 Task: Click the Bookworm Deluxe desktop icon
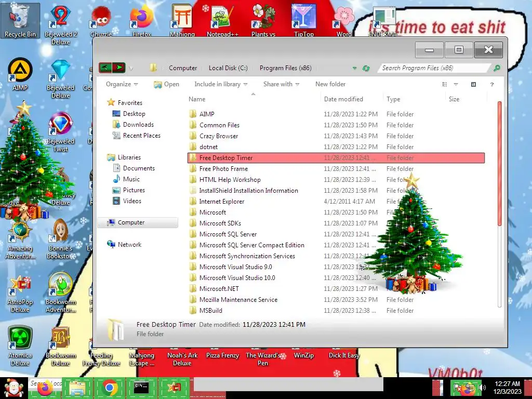point(61,346)
